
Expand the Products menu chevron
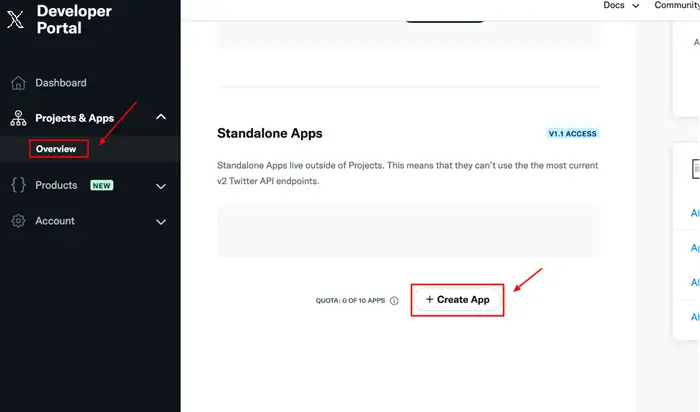[x=161, y=186]
